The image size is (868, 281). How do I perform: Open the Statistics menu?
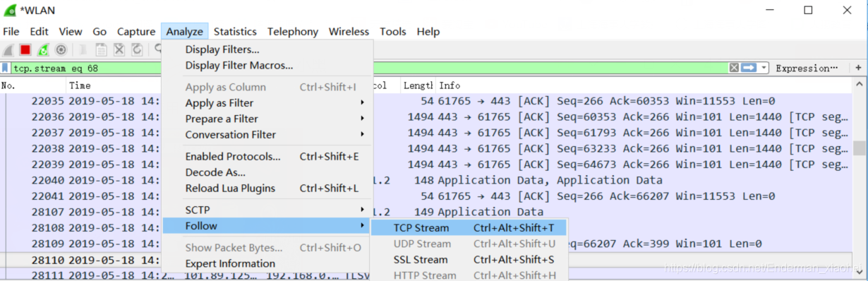pyautogui.click(x=235, y=31)
